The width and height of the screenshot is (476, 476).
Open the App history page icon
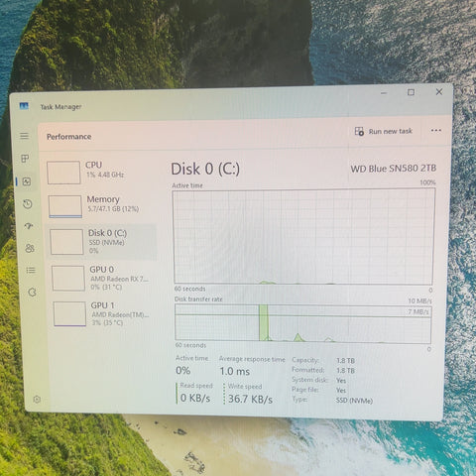click(x=28, y=204)
